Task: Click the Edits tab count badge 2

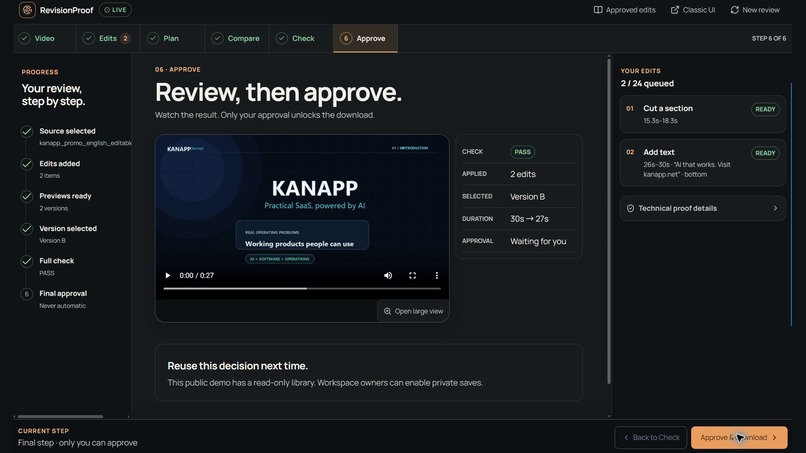Action: [125, 39]
